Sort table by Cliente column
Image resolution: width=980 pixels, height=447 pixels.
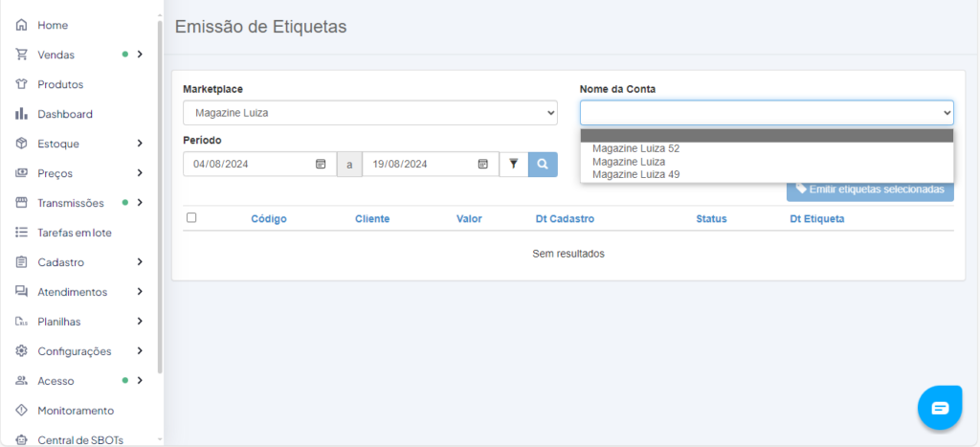click(x=372, y=219)
